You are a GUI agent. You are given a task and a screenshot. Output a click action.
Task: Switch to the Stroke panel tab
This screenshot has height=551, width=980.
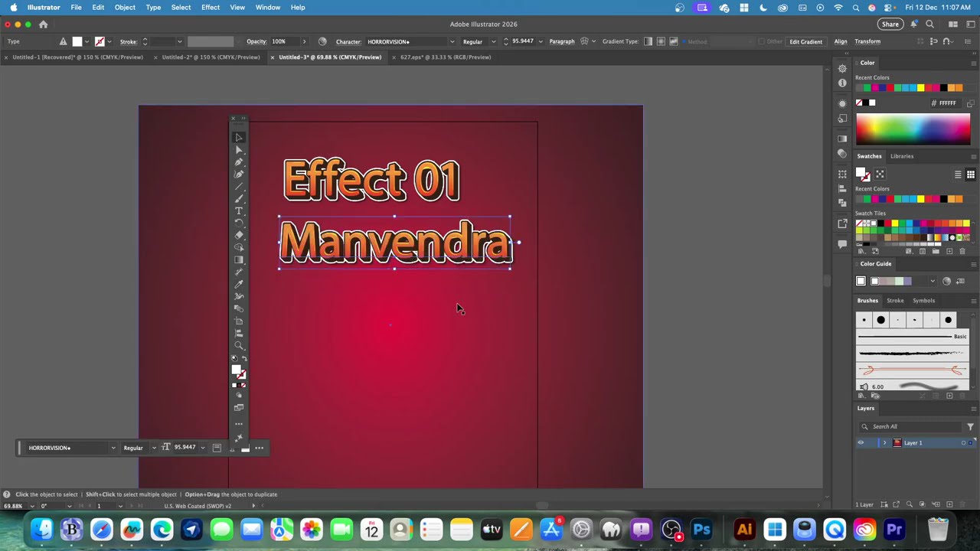point(895,301)
